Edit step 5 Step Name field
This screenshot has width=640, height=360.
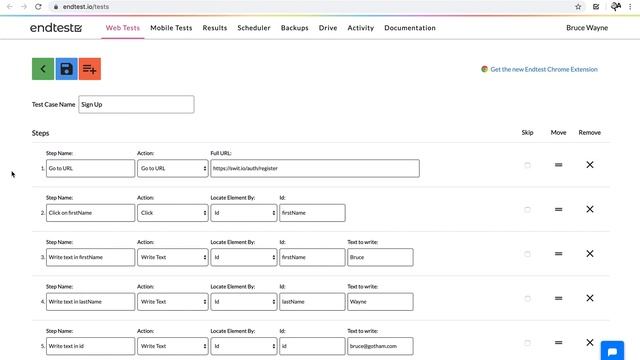tap(90, 346)
